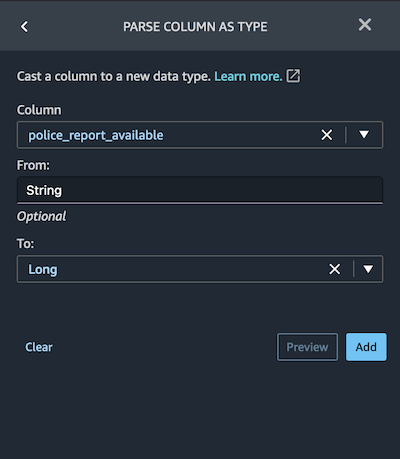
Task: Click the PARSE COLUMN AS TYPE header title
Action: pos(195,27)
